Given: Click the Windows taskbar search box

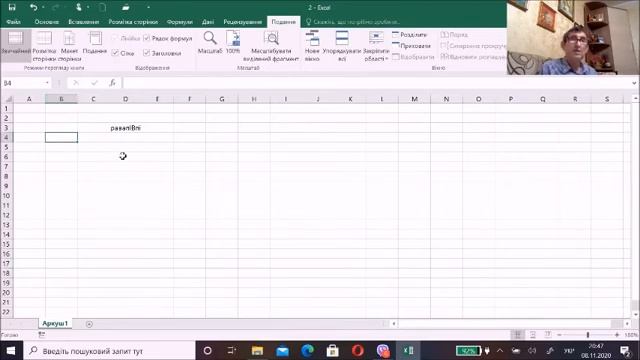Looking at the screenshot, I should (109, 351).
